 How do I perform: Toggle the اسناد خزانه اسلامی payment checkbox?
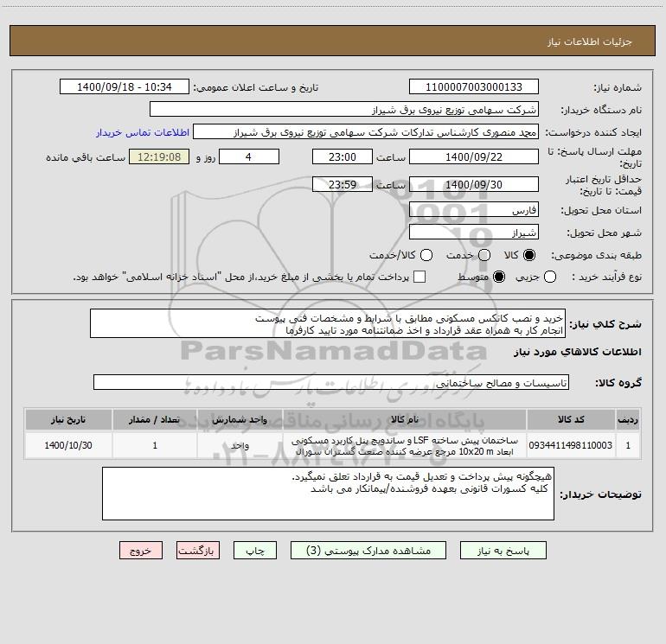(x=419, y=277)
